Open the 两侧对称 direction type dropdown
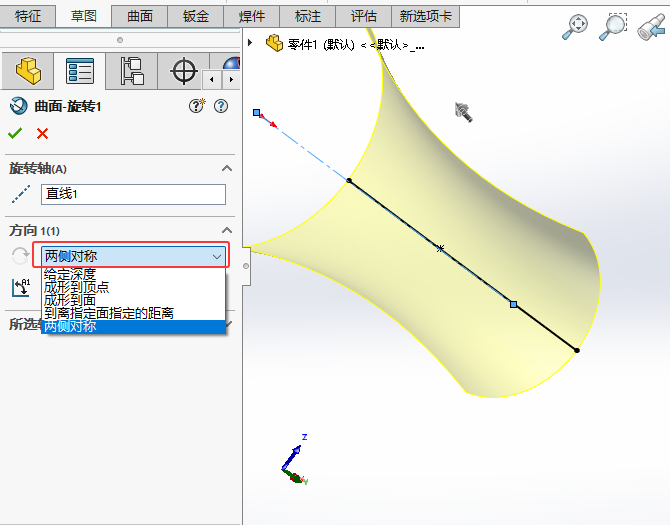This screenshot has width=670, height=525. click(x=133, y=256)
